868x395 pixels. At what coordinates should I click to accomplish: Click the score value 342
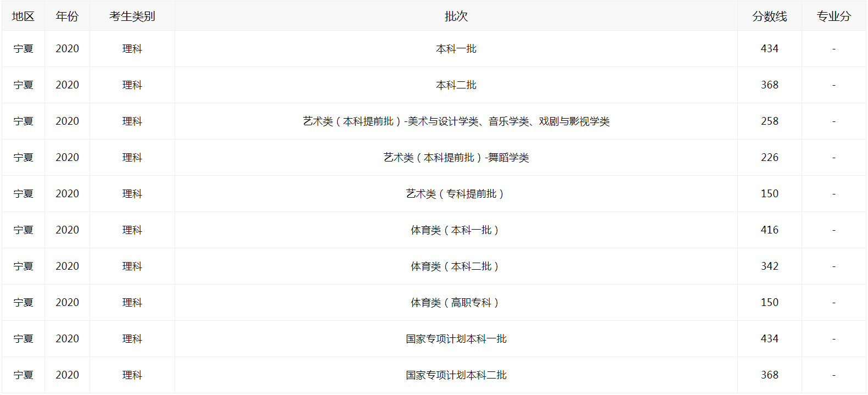(x=769, y=266)
